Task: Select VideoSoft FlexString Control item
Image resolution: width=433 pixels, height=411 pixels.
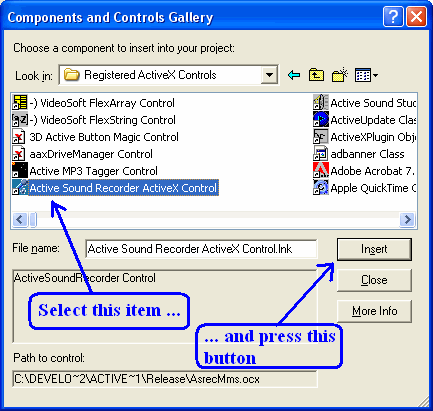Action: (94, 120)
